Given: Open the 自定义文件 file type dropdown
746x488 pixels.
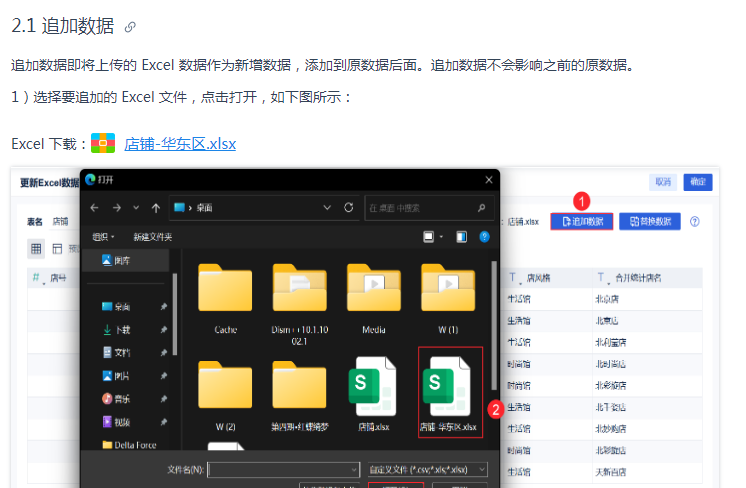Looking at the screenshot, I should coord(428,470).
